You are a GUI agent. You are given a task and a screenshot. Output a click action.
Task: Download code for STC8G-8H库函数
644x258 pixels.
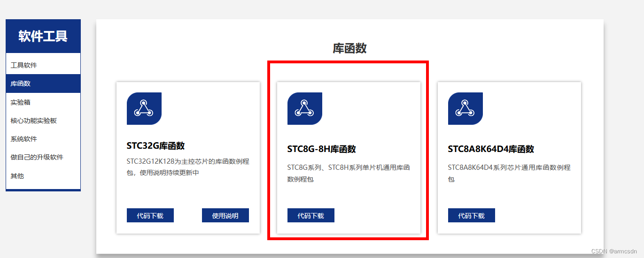click(x=311, y=215)
